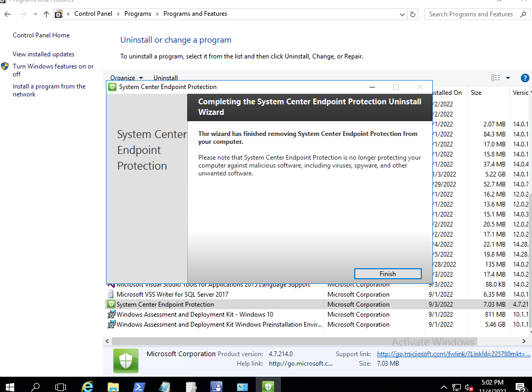Image resolution: width=532 pixels, height=392 pixels.
Task: Click the horizontal scrollbar thumb
Action: click(x=294, y=341)
